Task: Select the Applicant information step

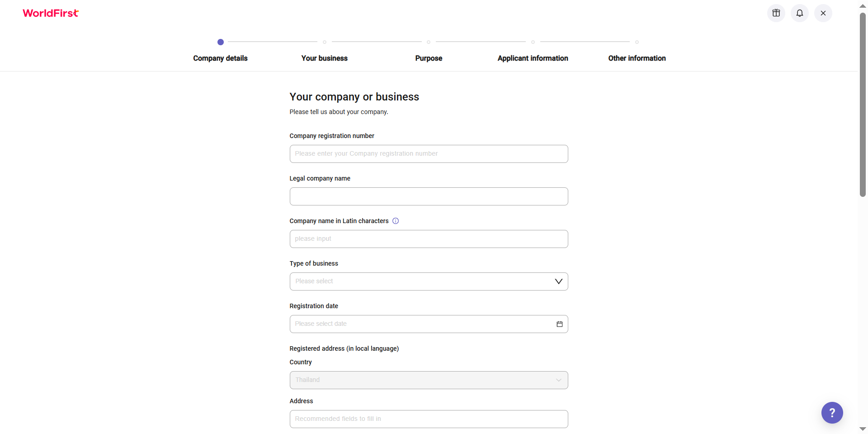Action: (x=533, y=58)
